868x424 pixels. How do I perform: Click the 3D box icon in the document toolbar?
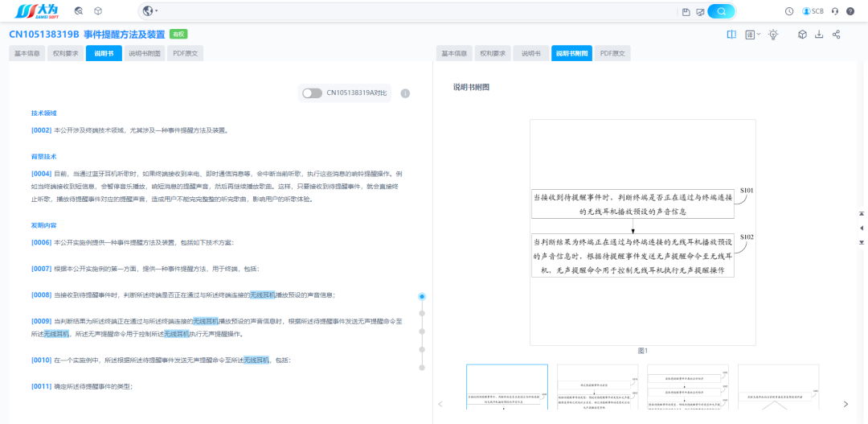[x=802, y=35]
